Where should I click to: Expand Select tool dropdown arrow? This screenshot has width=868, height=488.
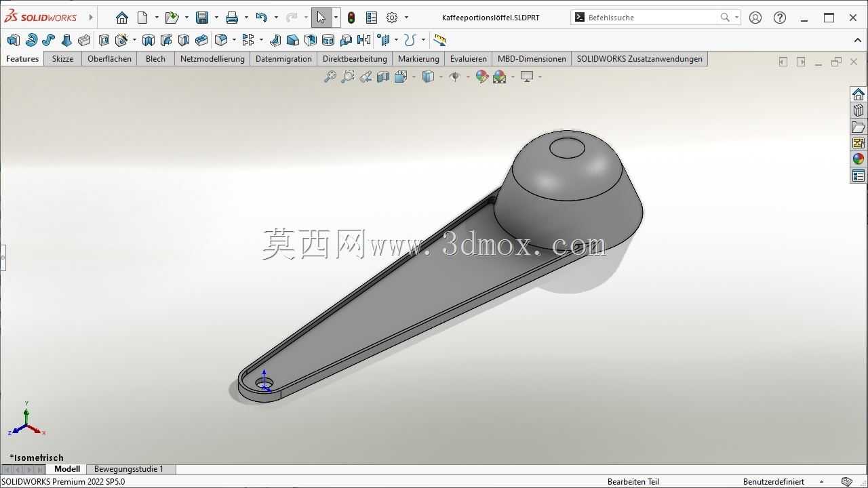pos(336,18)
